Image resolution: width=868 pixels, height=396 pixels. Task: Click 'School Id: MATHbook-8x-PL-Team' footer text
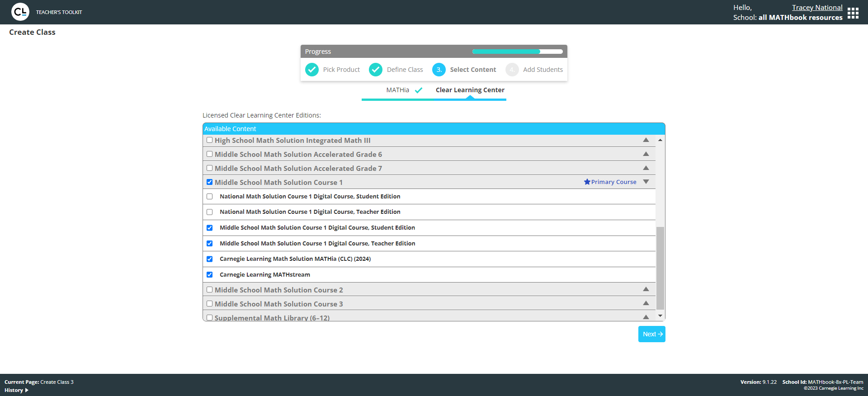[823, 382]
